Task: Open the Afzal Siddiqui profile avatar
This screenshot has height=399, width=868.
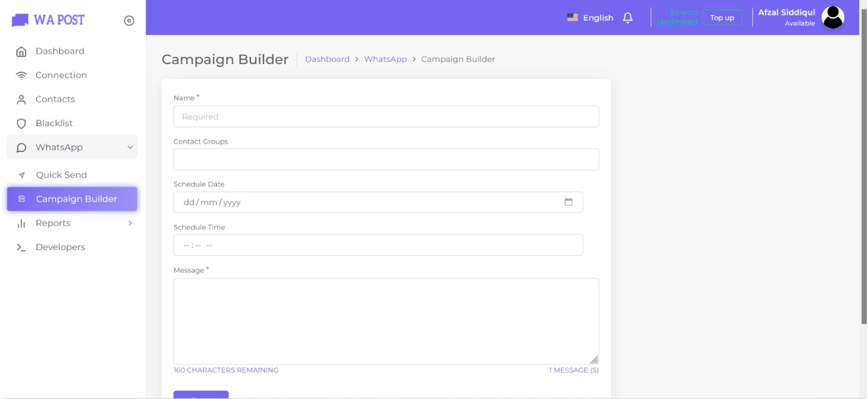Action: (833, 17)
